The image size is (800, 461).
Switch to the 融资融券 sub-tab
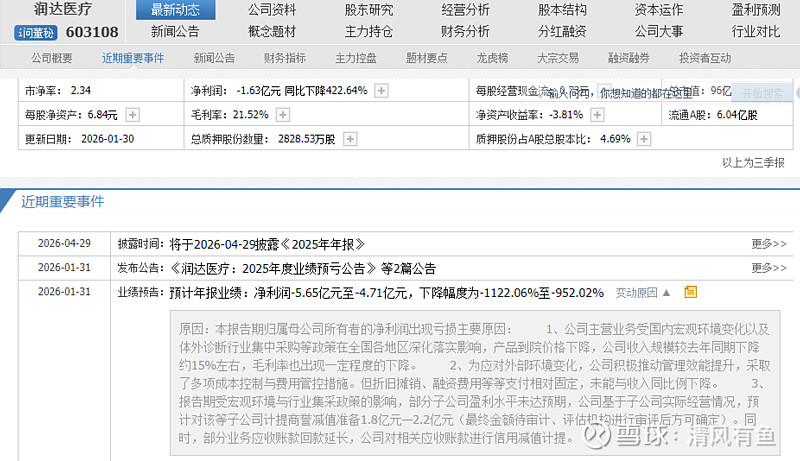click(629, 58)
